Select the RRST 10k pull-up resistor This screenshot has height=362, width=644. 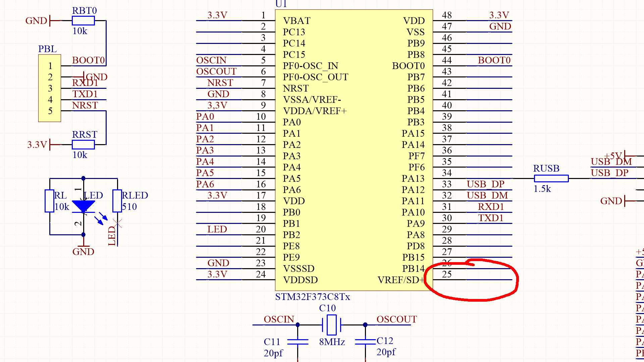click(x=83, y=145)
